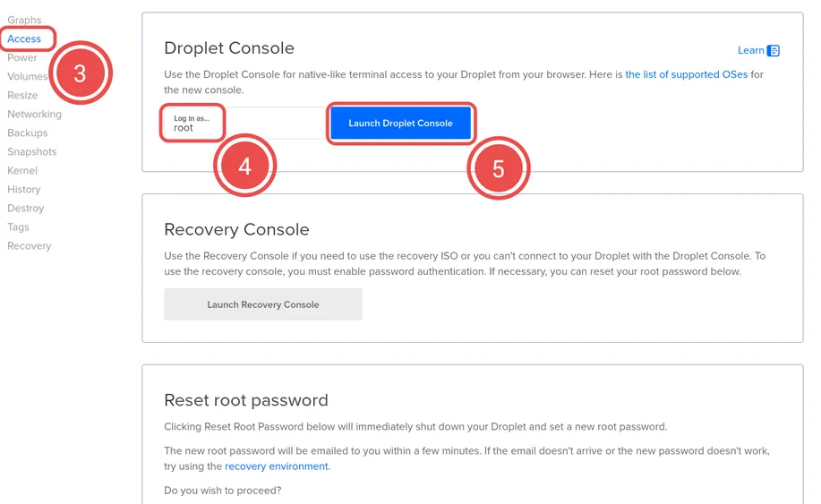
Task: Select the Kernel sidebar item
Action: (x=22, y=170)
